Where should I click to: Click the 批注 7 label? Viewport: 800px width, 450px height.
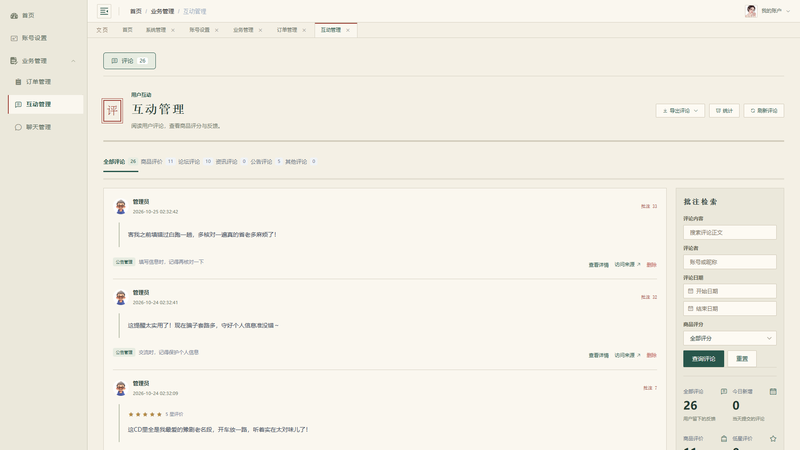click(x=650, y=388)
